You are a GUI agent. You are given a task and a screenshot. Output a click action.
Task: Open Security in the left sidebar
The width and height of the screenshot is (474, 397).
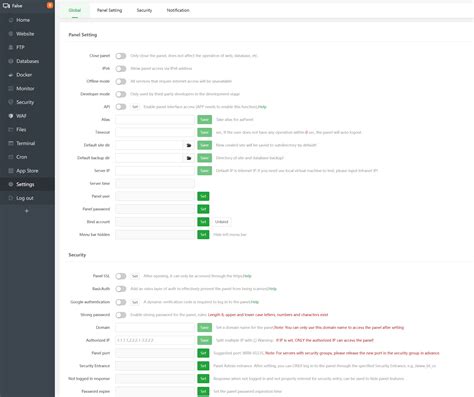(27, 102)
